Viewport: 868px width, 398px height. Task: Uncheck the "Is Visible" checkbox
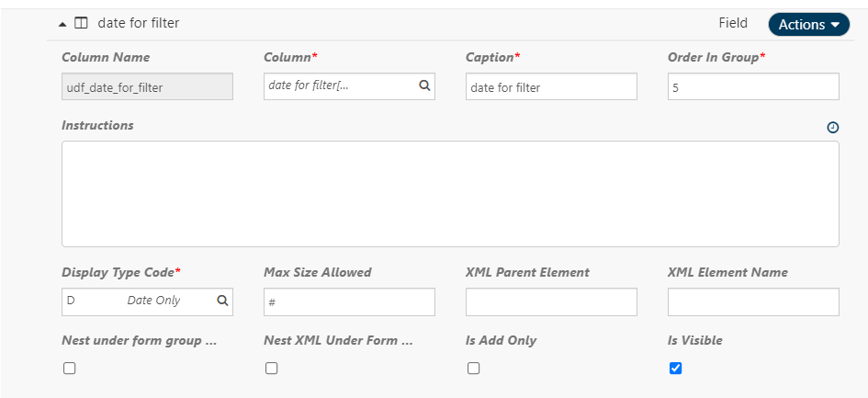click(x=675, y=369)
